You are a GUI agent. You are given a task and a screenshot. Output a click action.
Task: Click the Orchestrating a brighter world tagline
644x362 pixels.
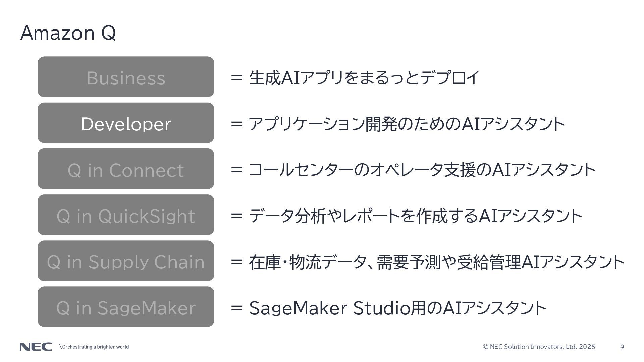click(94, 347)
